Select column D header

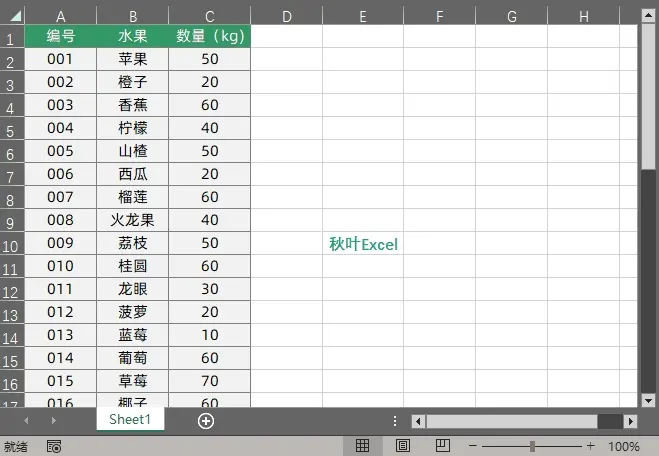[287, 16]
